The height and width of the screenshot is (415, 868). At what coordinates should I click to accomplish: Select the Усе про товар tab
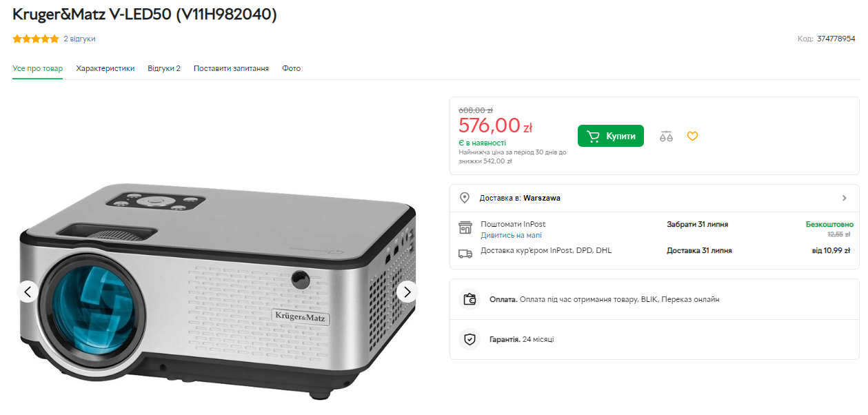(37, 69)
